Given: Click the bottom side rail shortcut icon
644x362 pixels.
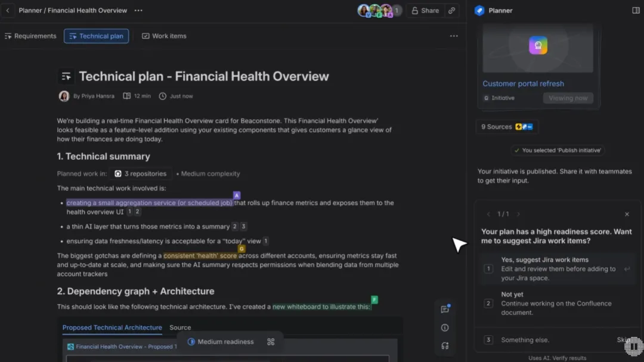Looking at the screenshot, I should [x=445, y=346].
